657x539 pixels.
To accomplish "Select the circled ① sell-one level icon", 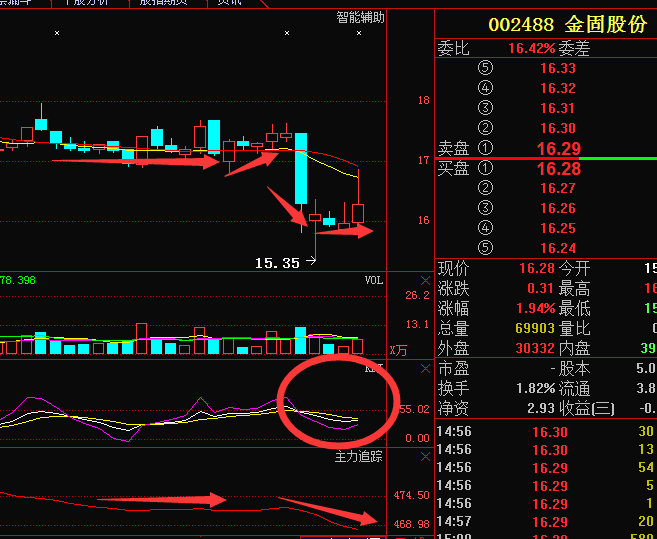I will click(487, 148).
